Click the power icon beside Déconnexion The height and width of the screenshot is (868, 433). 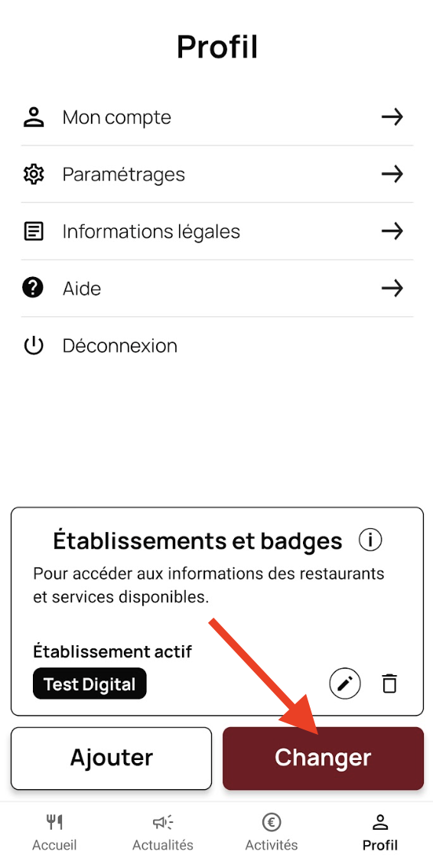pyautogui.click(x=33, y=346)
